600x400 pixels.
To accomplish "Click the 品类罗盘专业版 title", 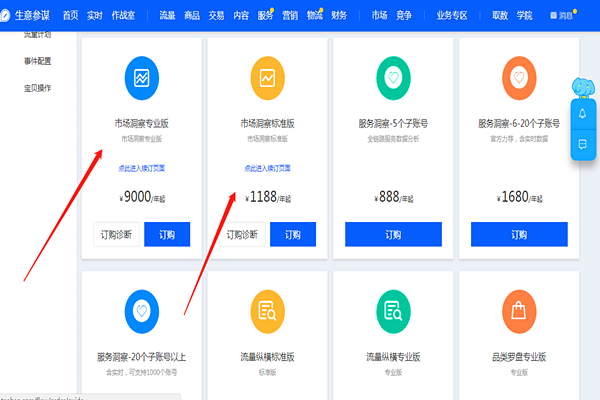I will 519,357.
